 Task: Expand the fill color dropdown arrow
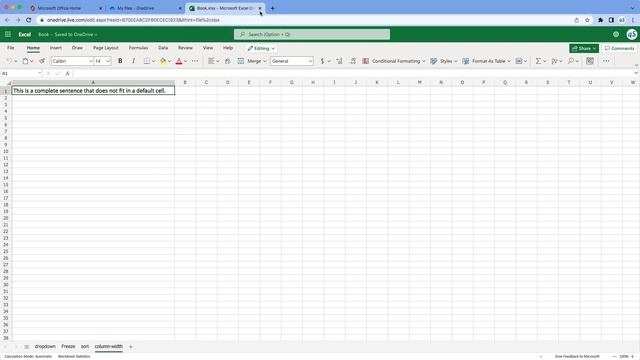[169, 61]
